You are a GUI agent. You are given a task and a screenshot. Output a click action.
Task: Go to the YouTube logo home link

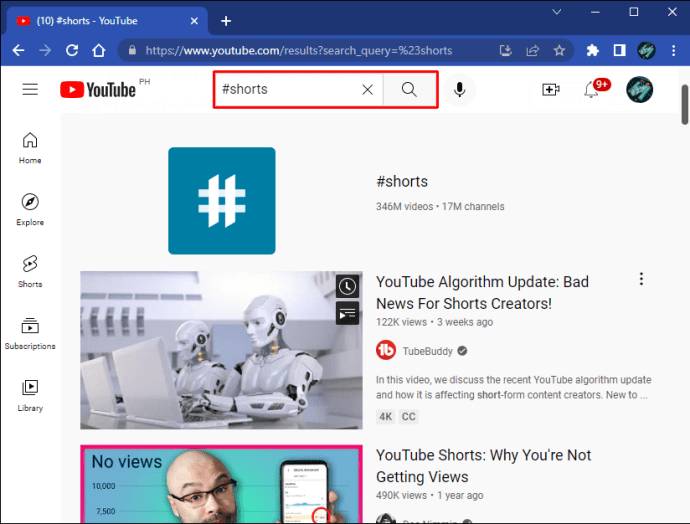(x=98, y=90)
